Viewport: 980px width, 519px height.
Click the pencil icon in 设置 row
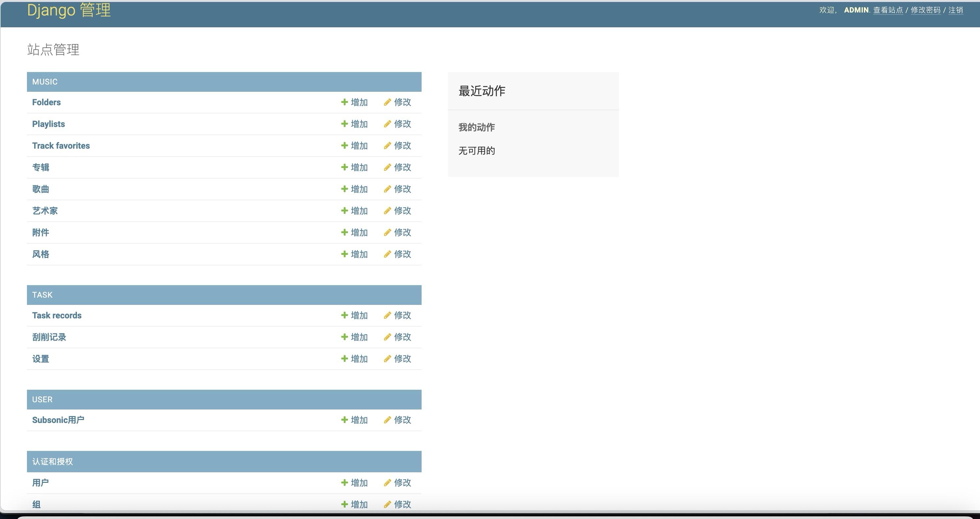pyautogui.click(x=387, y=358)
